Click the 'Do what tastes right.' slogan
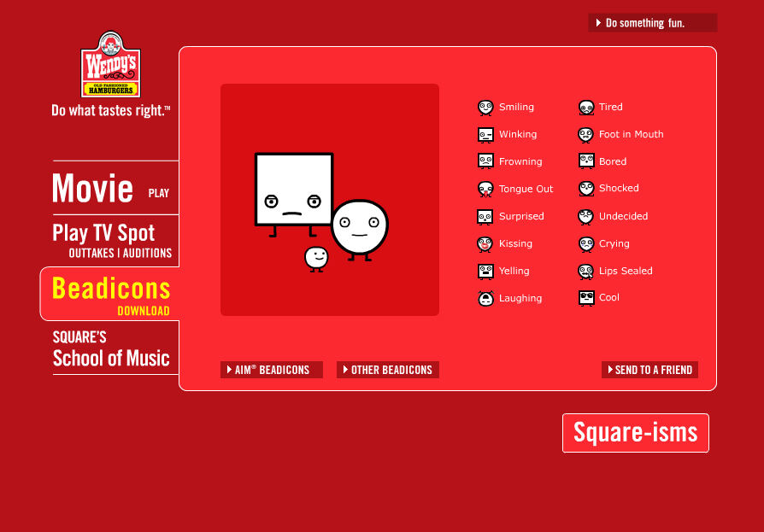This screenshot has width=764, height=532. click(x=110, y=110)
